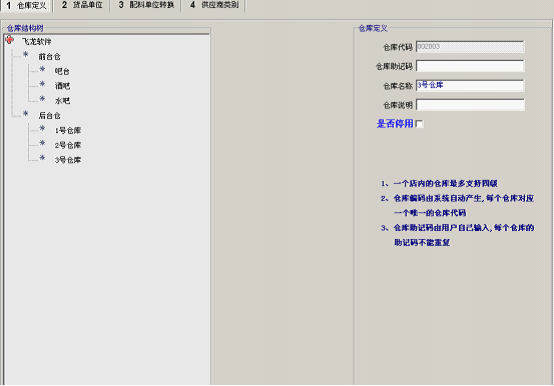Viewport: 554px width, 386px height.
Task: Click the star icon next to 前台仓
Action: pyautogui.click(x=25, y=54)
